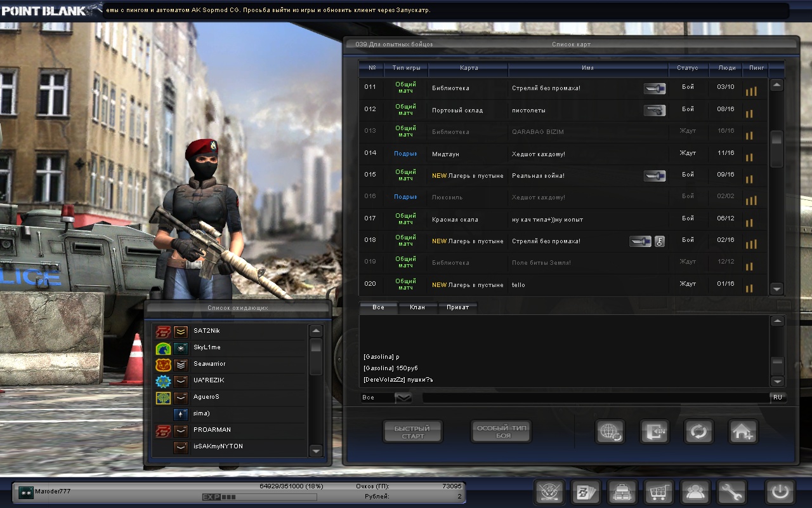Click UA*REZIK's blue star clan emblem
This screenshot has height=508, width=812.
click(163, 380)
